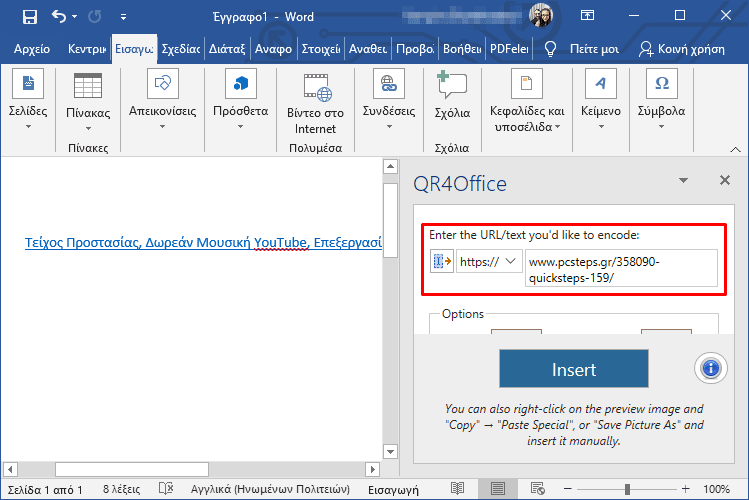The width and height of the screenshot is (749, 500).
Task: Open the Πρόσθετα add-ins menu
Action: point(241,99)
